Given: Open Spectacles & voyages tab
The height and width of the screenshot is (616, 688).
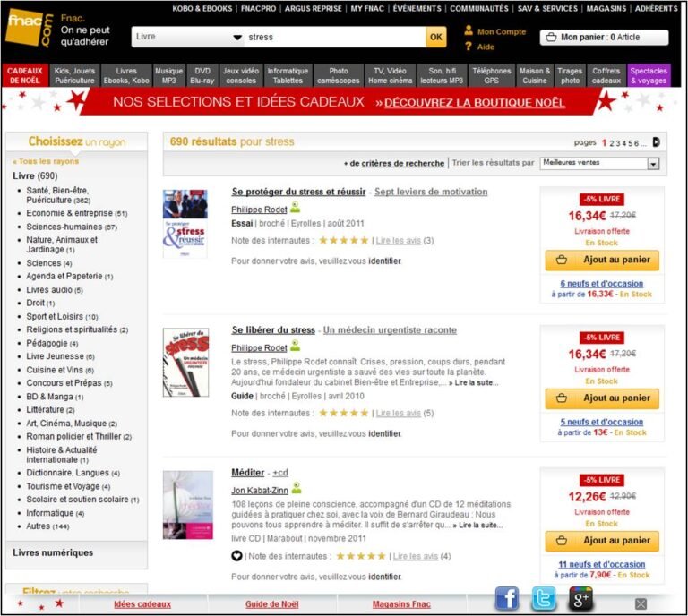Looking at the screenshot, I should (649, 75).
